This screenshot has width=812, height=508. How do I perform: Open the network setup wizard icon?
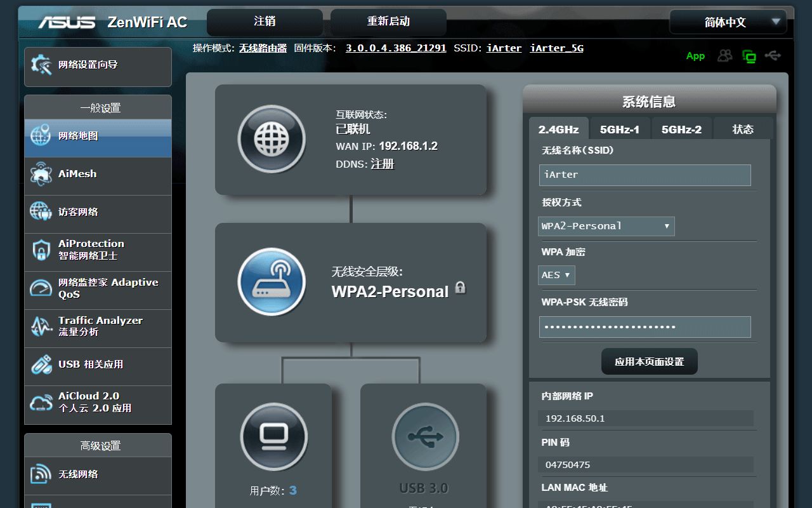coord(41,65)
